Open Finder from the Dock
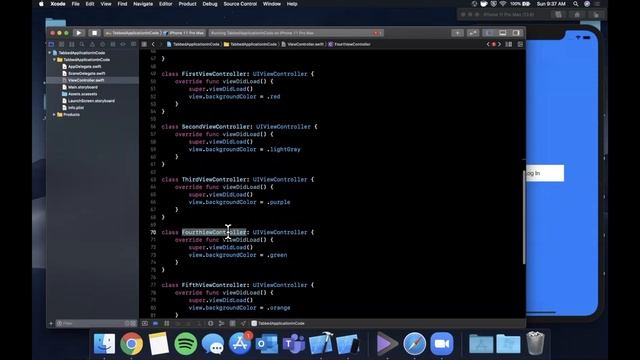Screen dimensions: 640x360 (104, 343)
